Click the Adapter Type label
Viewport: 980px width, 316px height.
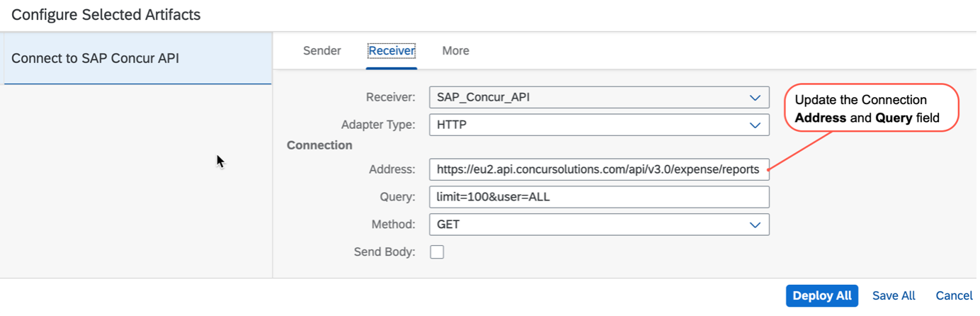coord(378,125)
